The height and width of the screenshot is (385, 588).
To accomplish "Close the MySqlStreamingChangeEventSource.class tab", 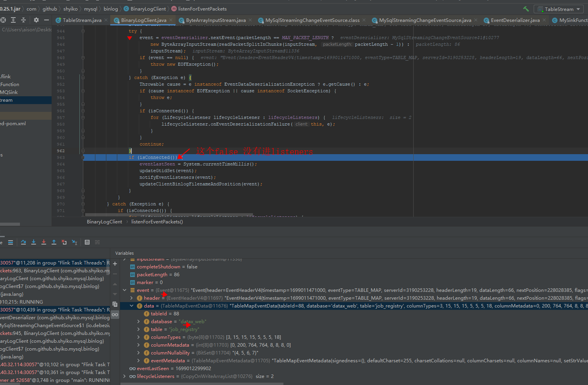I will pyautogui.click(x=364, y=20).
